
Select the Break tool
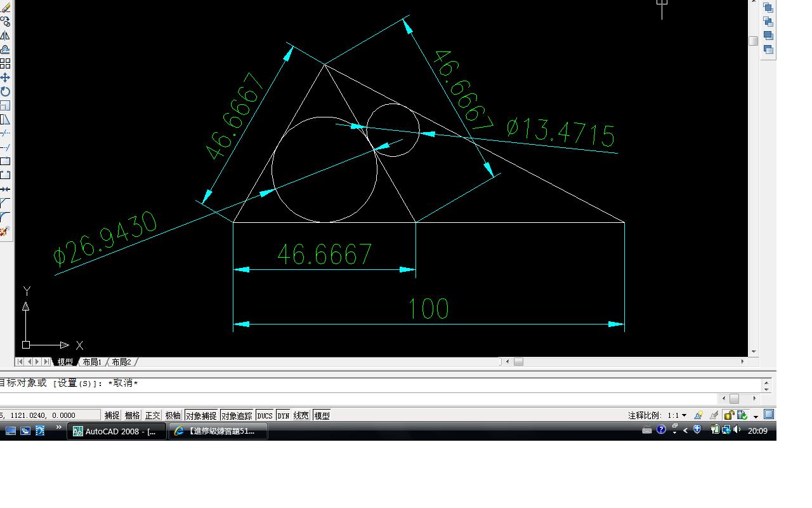click(5, 175)
